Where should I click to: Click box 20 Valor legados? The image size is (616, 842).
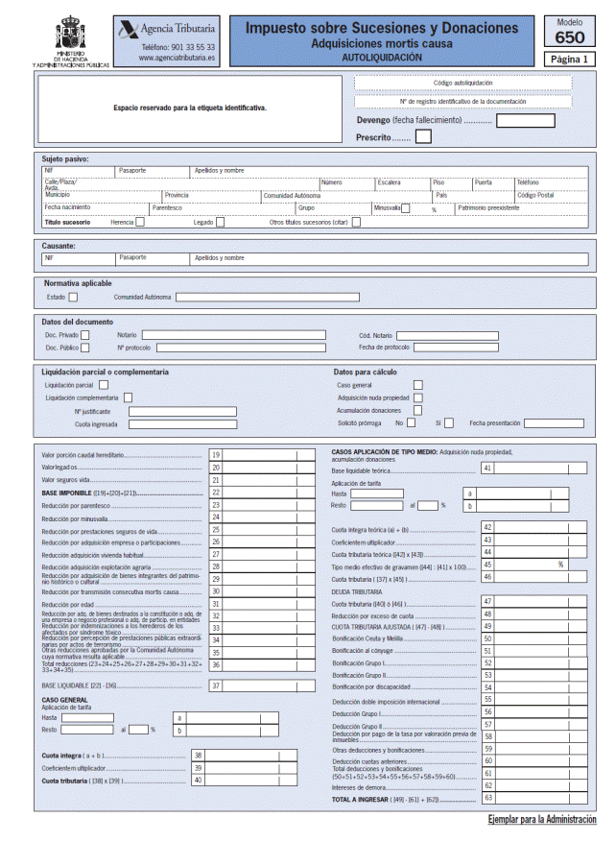coord(262,468)
